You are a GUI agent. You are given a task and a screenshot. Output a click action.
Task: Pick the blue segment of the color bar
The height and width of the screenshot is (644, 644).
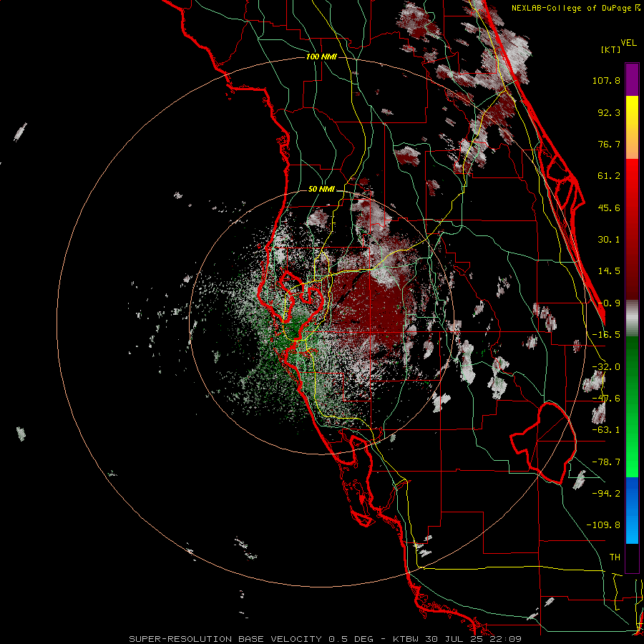pos(632,510)
